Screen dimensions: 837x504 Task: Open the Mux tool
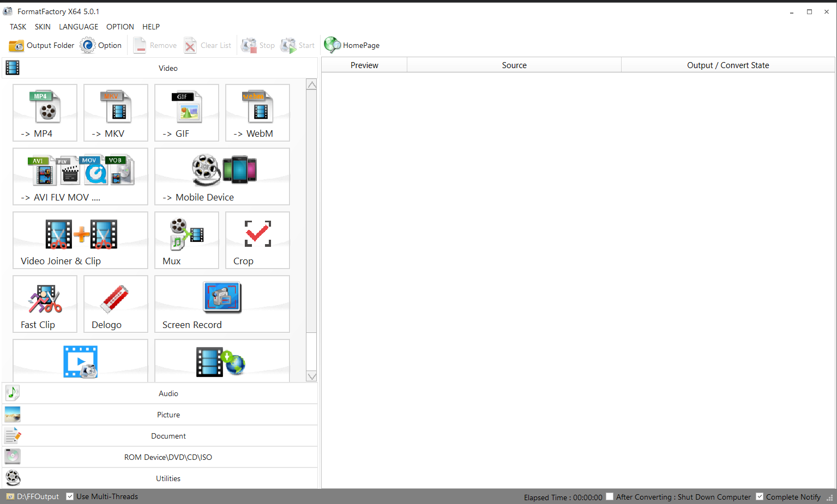[186, 240]
